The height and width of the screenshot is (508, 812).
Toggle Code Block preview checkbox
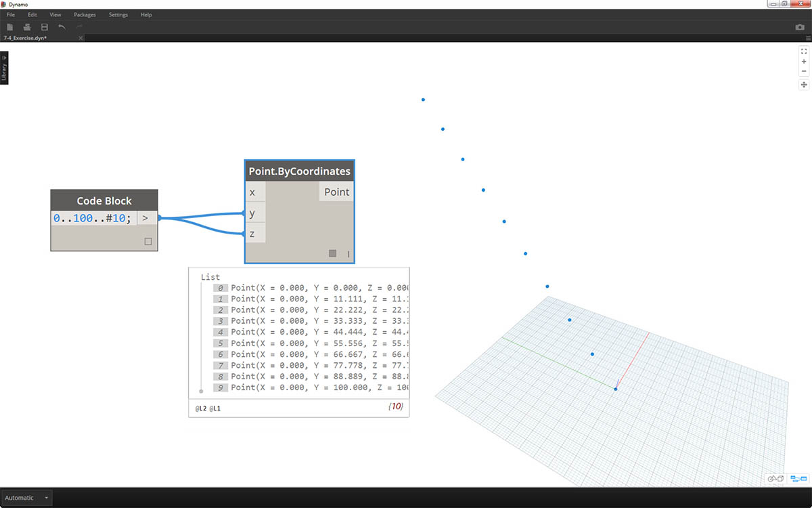click(148, 242)
